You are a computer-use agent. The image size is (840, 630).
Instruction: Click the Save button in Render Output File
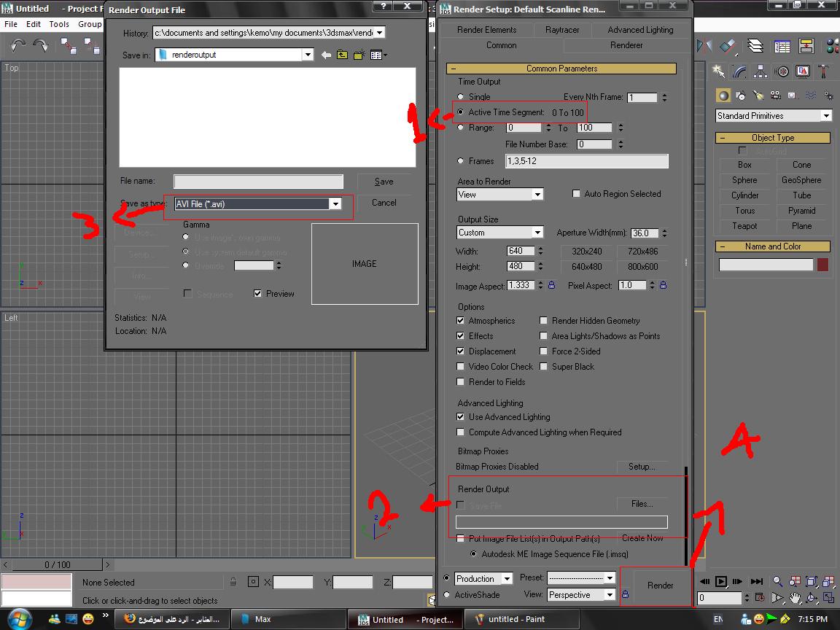click(384, 182)
